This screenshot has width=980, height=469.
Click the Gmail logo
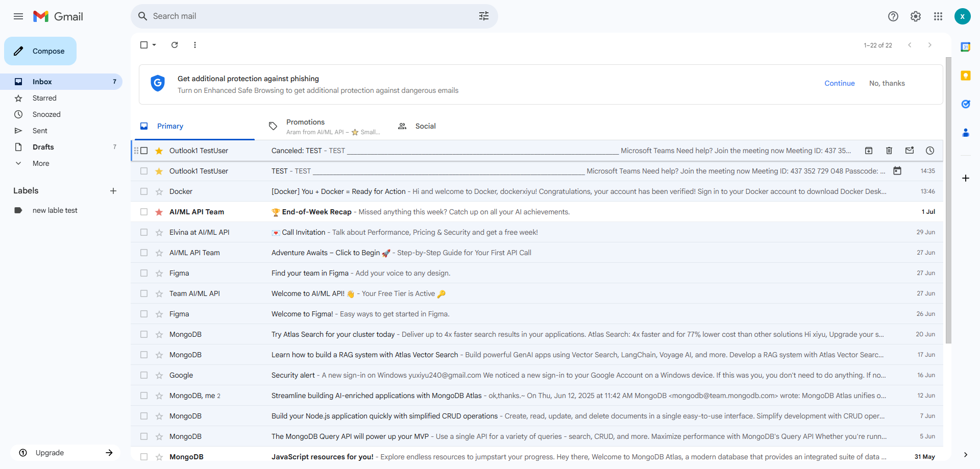click(58, 16)
